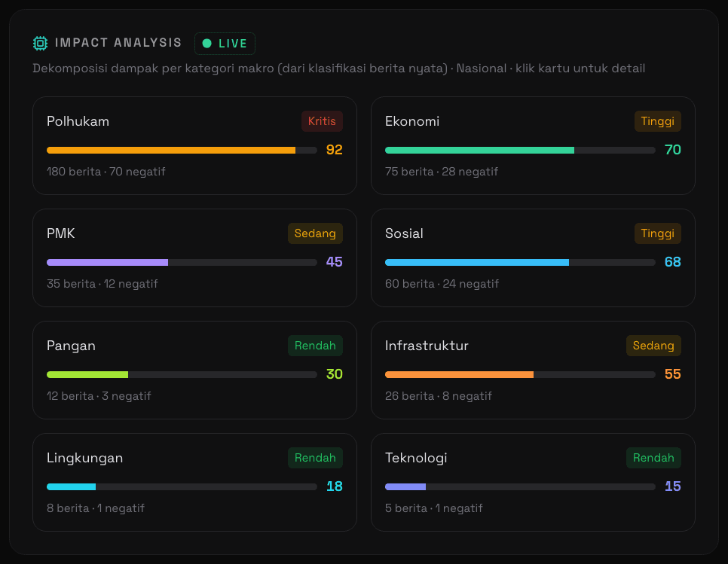Click the "75 berita · 28 negatif" text
This screenshot has height=564, width=728.
442,172
